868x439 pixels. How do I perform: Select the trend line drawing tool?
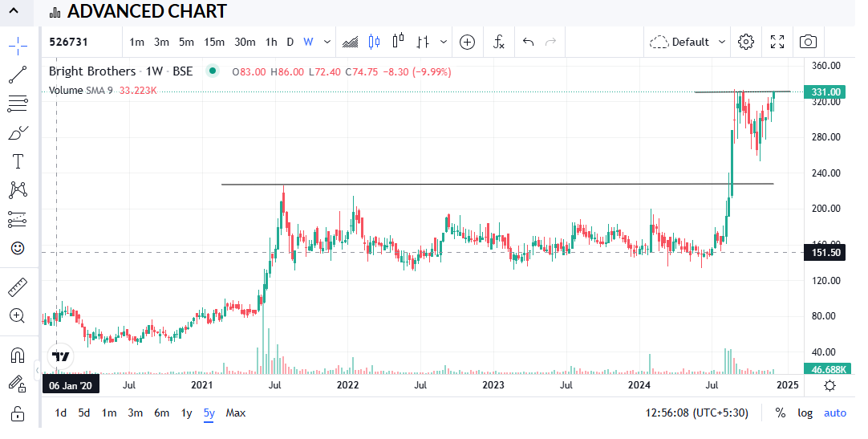[18, 74]
